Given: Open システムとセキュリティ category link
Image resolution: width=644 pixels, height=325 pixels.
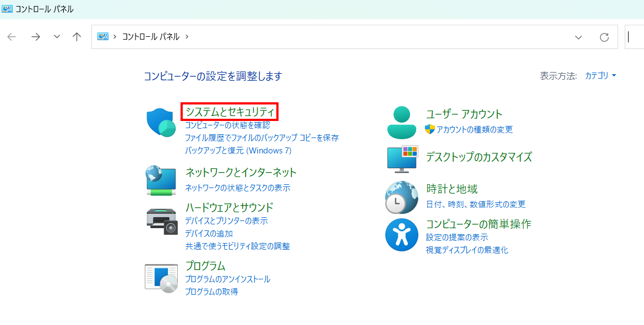Looking at the screenshot, I should click(230, 112).
